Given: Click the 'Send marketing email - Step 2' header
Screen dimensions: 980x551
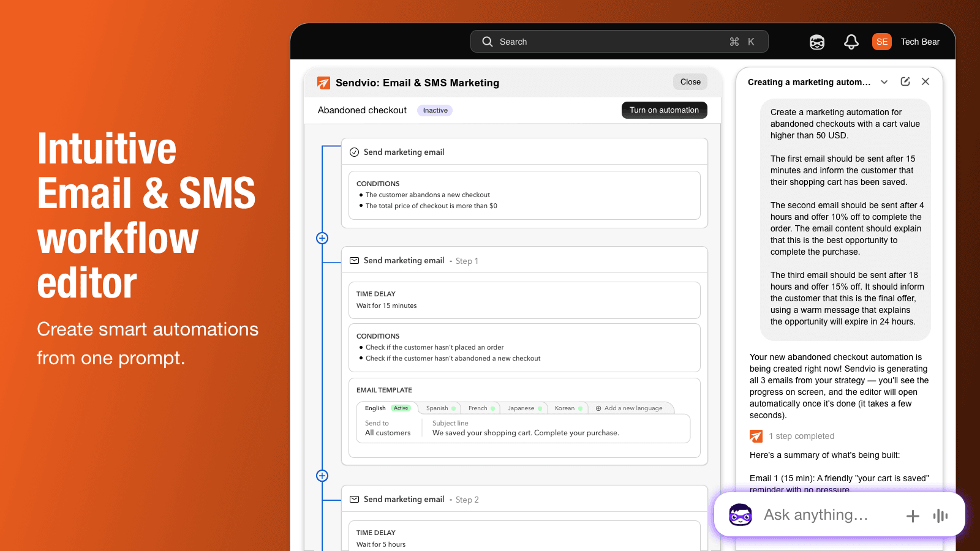Looking at the screenshot, I should point(524,500).
